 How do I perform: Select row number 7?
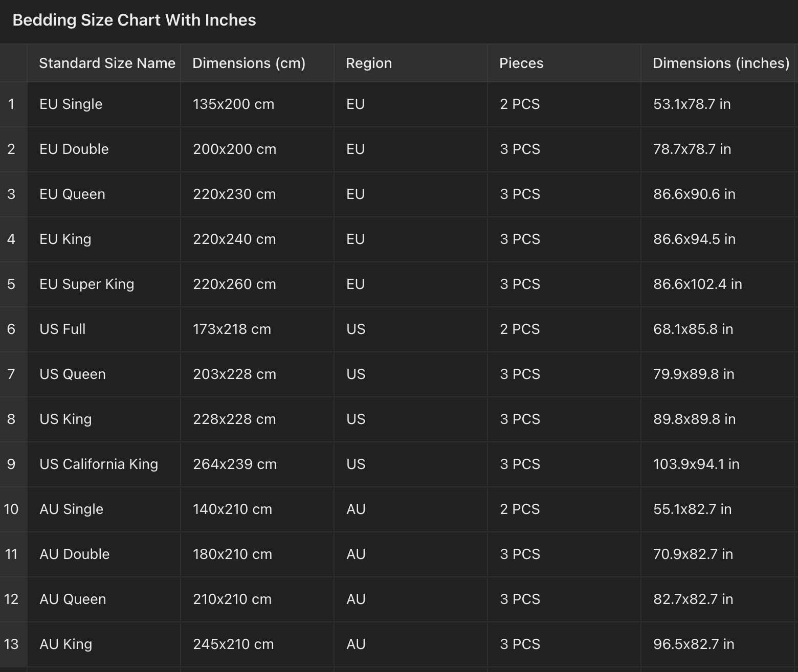coord(11,374)
